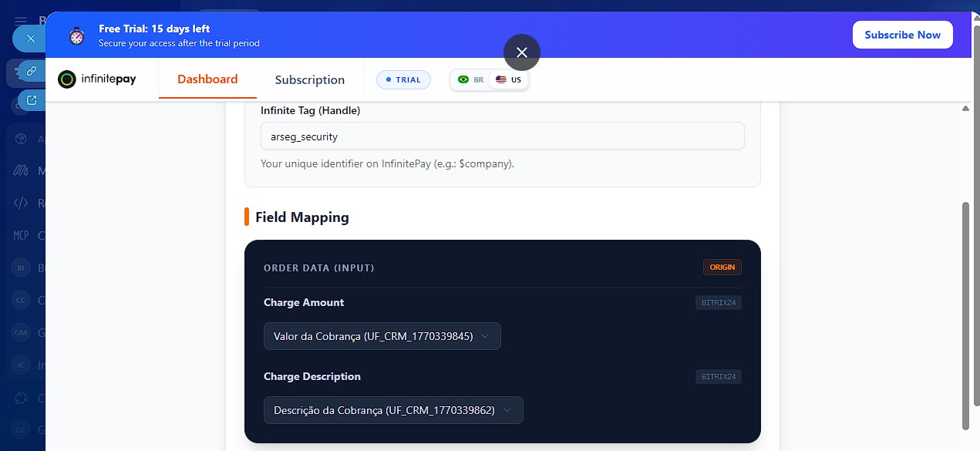Viewport: 980px width, 451px height.
Task: Click the Subscribe Now button
Action: point(902,35)
